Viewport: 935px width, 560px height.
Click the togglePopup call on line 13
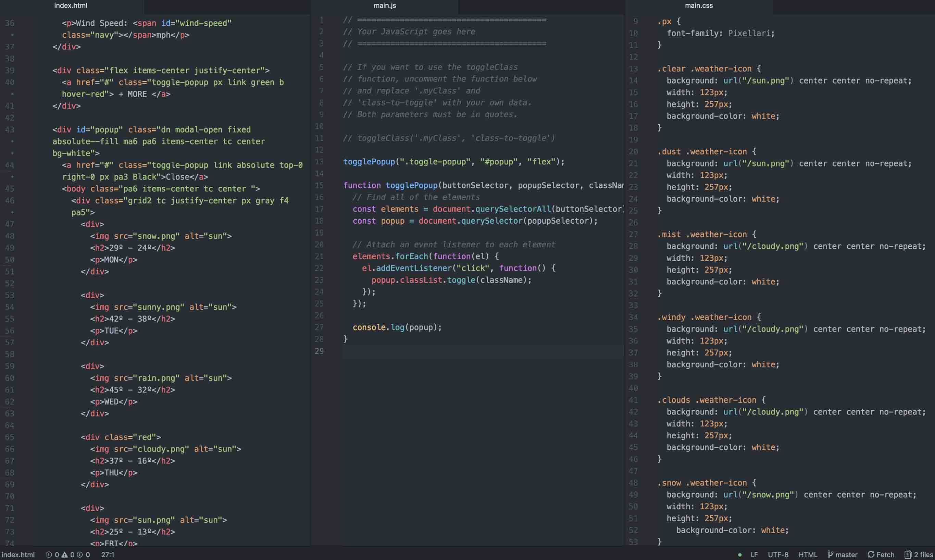369,162
